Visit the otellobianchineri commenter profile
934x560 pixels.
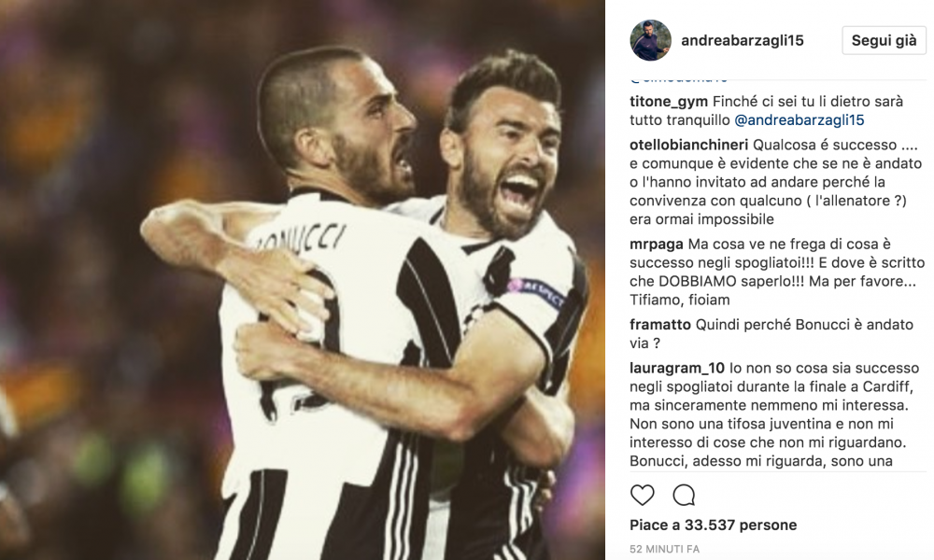pos(688,146)
